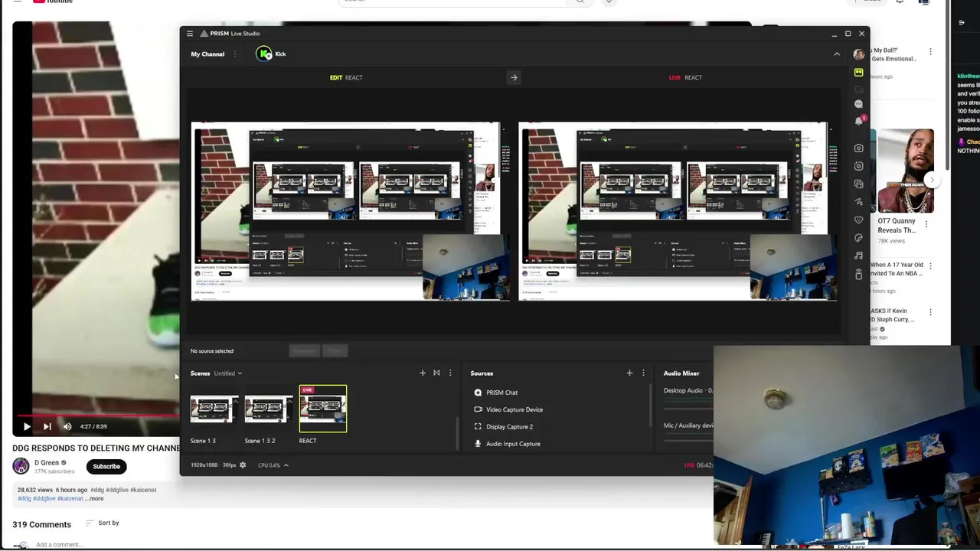Click the dimmed window icon below the layout icon
Screen dimensions: 980x551
(858, 89)
